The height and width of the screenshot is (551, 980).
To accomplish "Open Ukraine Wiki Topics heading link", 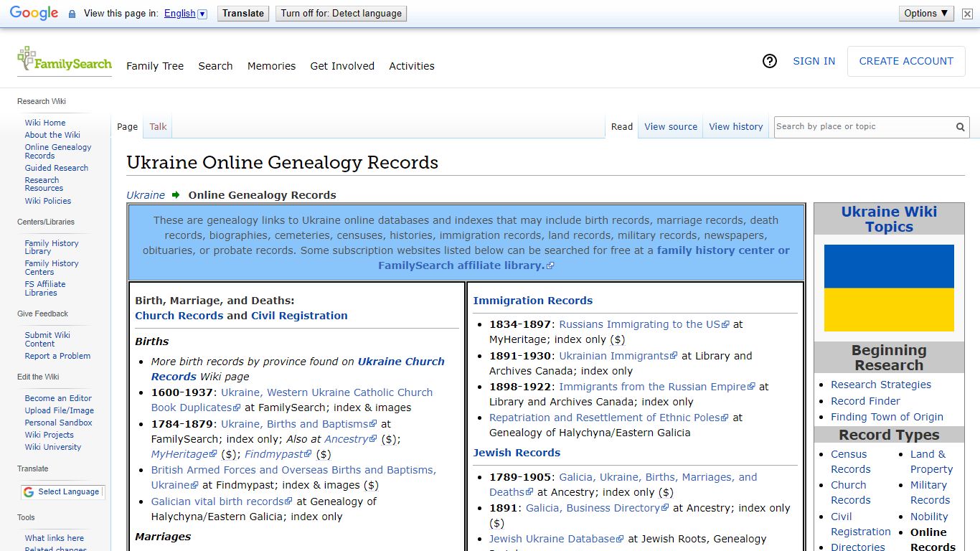I will (889, 220).
